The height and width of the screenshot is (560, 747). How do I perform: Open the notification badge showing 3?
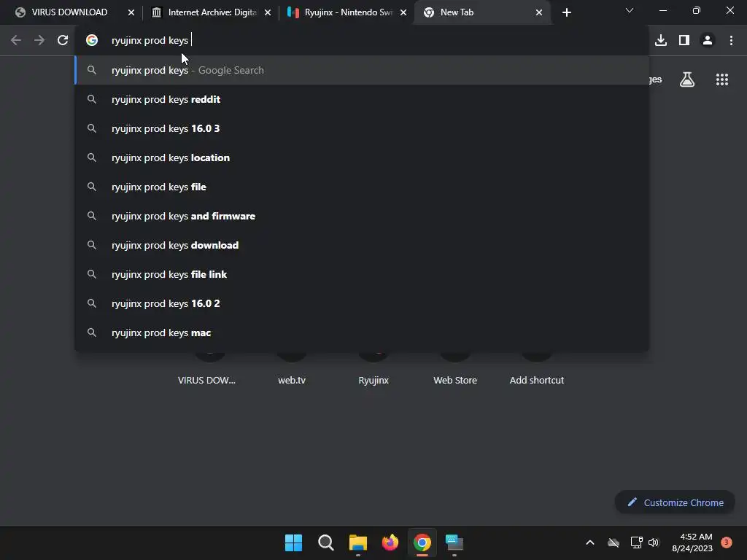point(727,542)
